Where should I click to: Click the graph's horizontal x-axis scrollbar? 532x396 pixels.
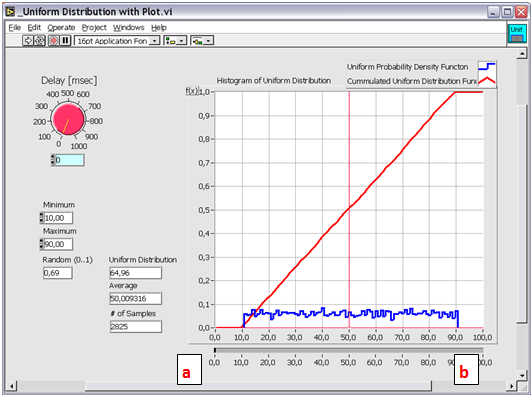point(348,350)
